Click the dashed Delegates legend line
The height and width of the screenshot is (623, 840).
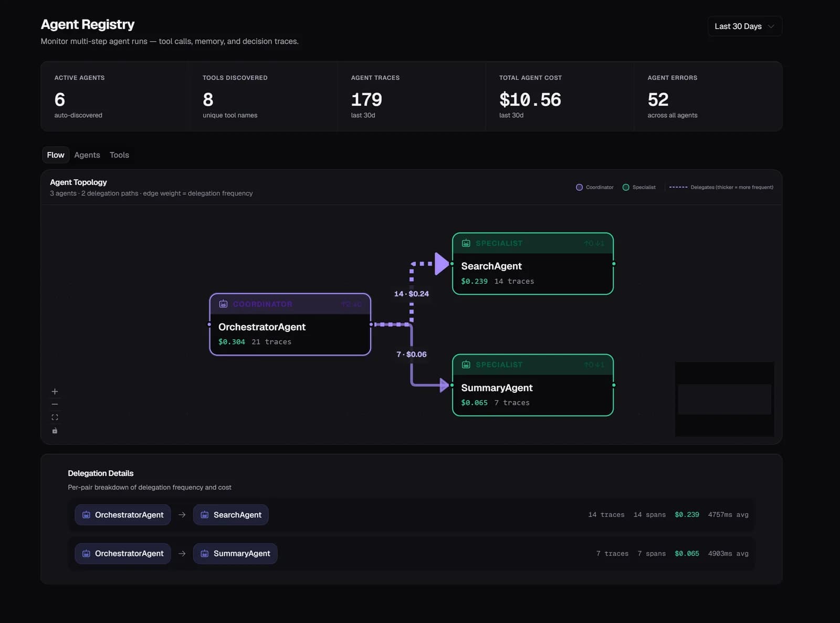(678, 188)
